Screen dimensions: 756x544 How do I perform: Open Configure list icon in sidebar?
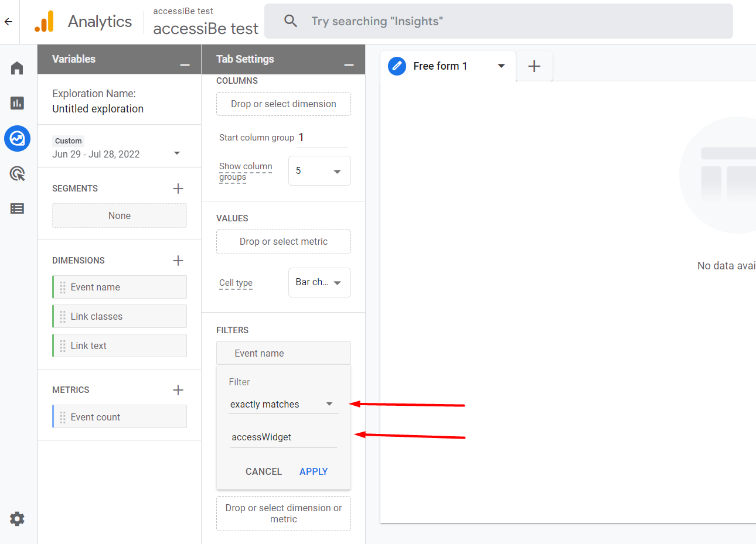(x=17, y=208)
